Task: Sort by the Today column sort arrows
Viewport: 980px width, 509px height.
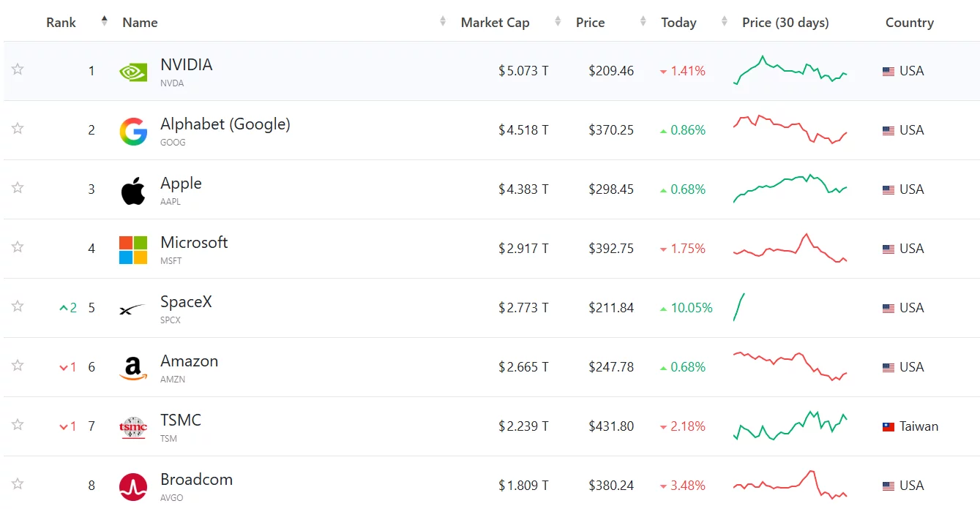Action: [725, 22]
